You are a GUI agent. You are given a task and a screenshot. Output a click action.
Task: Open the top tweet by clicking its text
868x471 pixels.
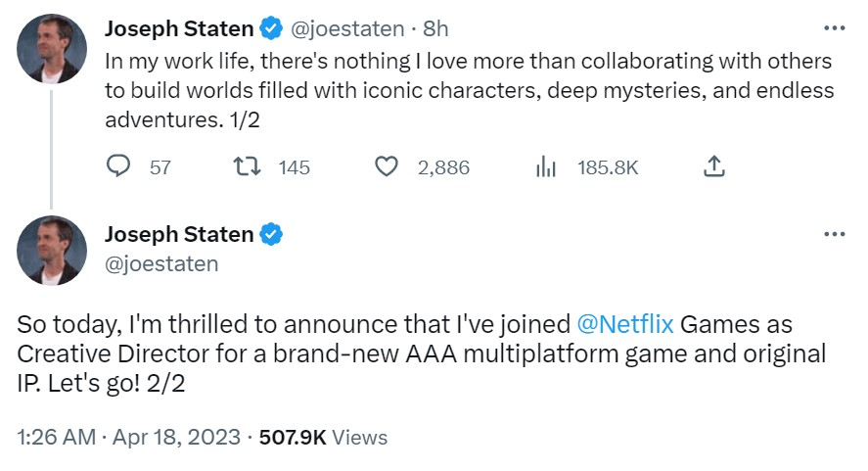click(468, 90)
